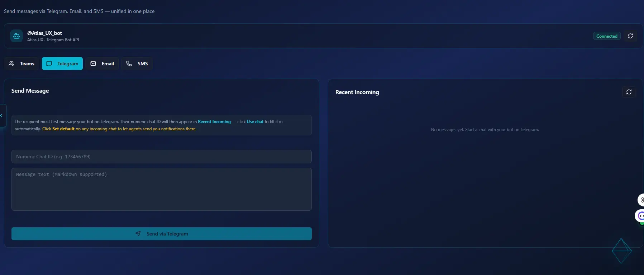Click the Atlas_UX_bot robot avatar icon

[16, 36]
